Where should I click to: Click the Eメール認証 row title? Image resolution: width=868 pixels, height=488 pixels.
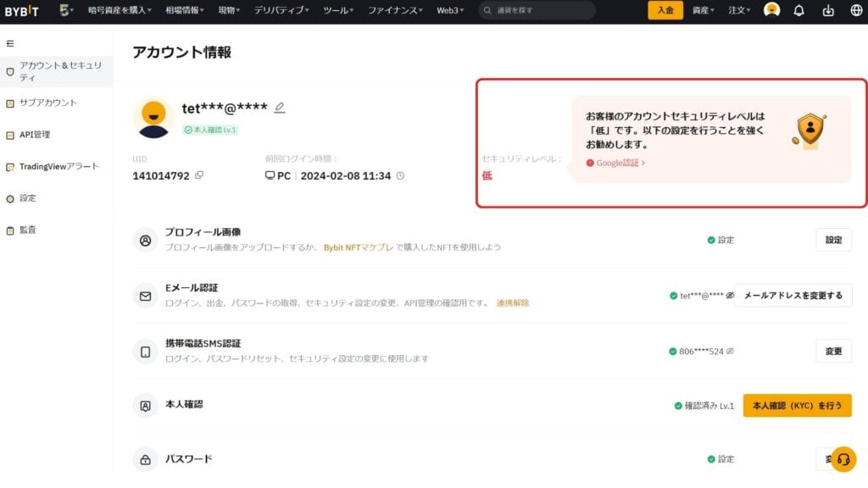click(x=192, y=288)
